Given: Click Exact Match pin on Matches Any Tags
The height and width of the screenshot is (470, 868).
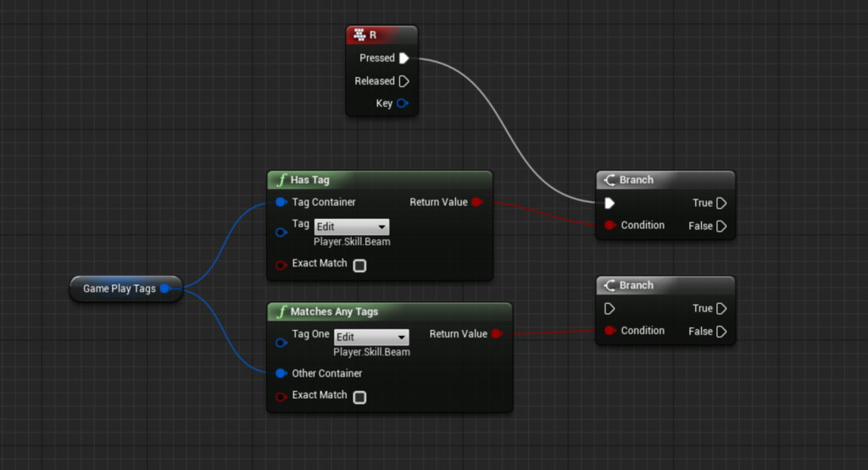Looking at the screenshot, I should (x=281, y=397).
